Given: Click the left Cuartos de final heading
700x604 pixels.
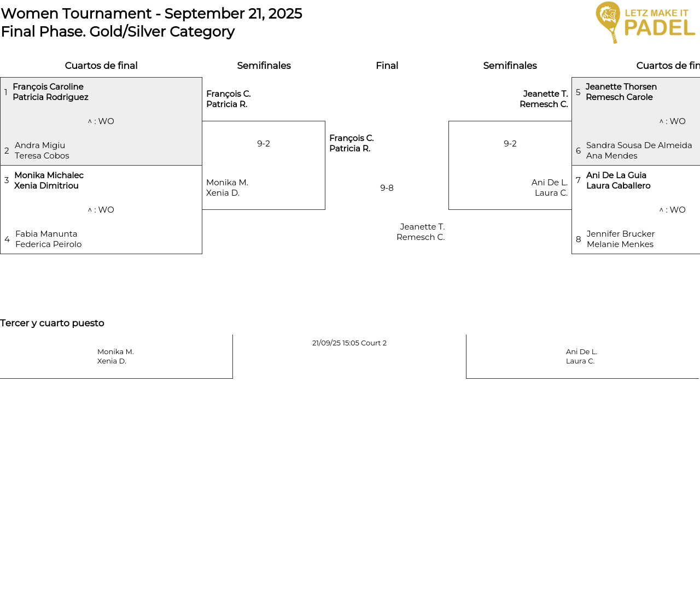Looking at the screenshot, I should (101, 66).
